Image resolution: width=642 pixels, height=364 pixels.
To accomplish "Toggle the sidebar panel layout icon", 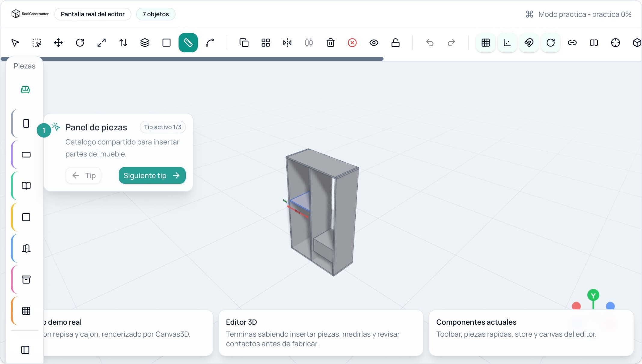I will (25, 350).
